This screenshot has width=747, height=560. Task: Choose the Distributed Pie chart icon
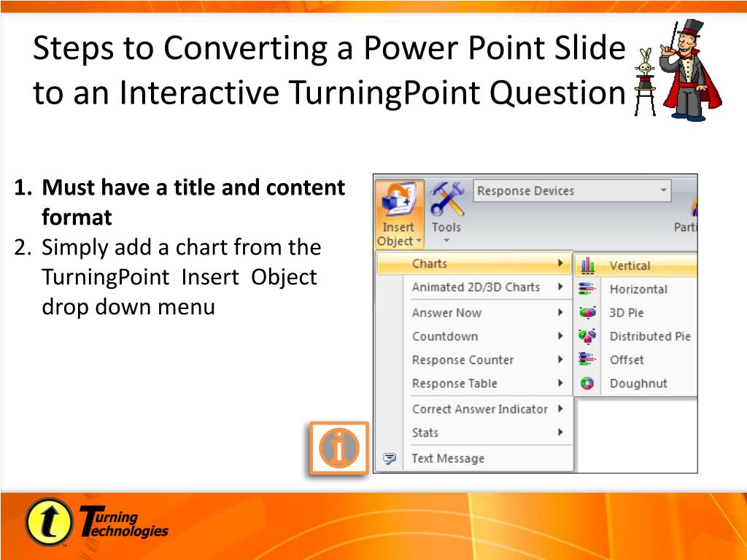(x=587, y=336)
